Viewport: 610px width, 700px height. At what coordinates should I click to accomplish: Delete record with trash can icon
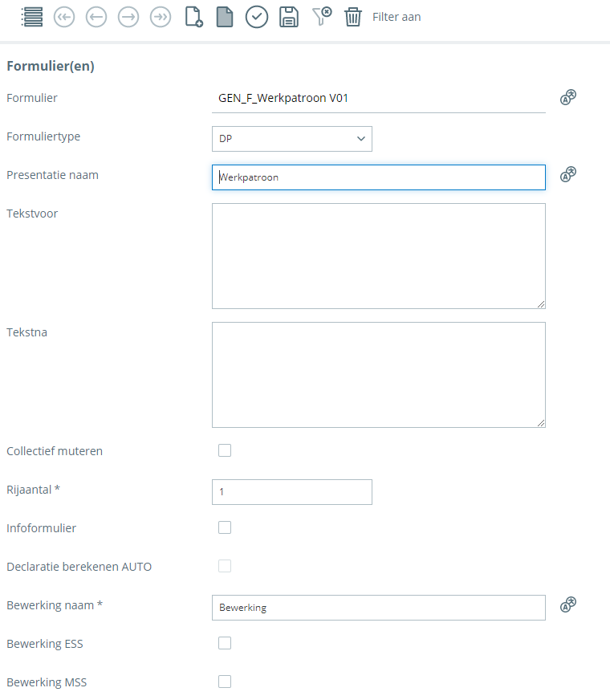point(353,17)
